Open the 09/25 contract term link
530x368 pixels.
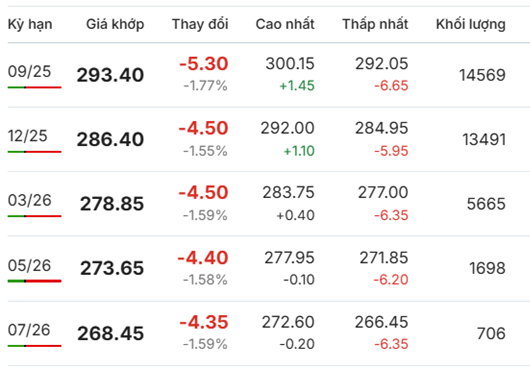coord(29,72)
